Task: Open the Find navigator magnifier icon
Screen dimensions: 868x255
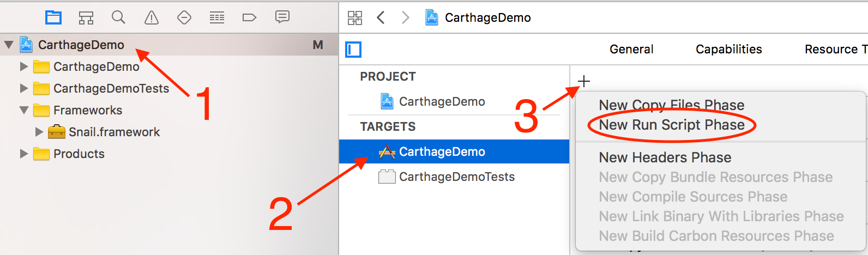Action: tap(118, 17)
